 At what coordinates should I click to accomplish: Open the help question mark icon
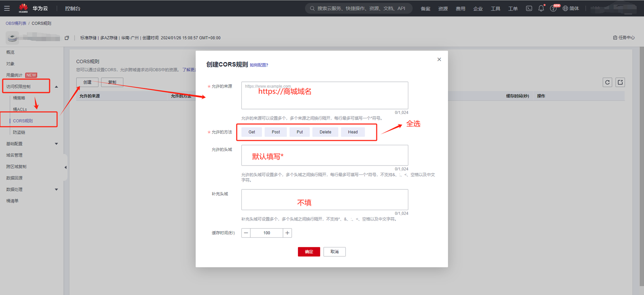click(553, 8)
